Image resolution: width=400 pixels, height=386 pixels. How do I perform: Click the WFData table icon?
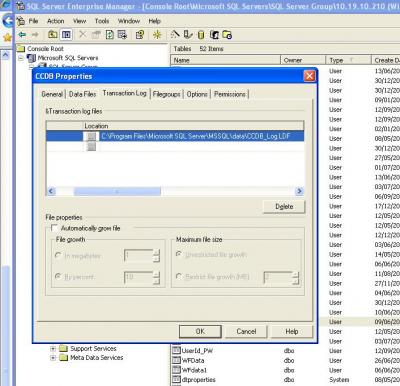(176, 360)
